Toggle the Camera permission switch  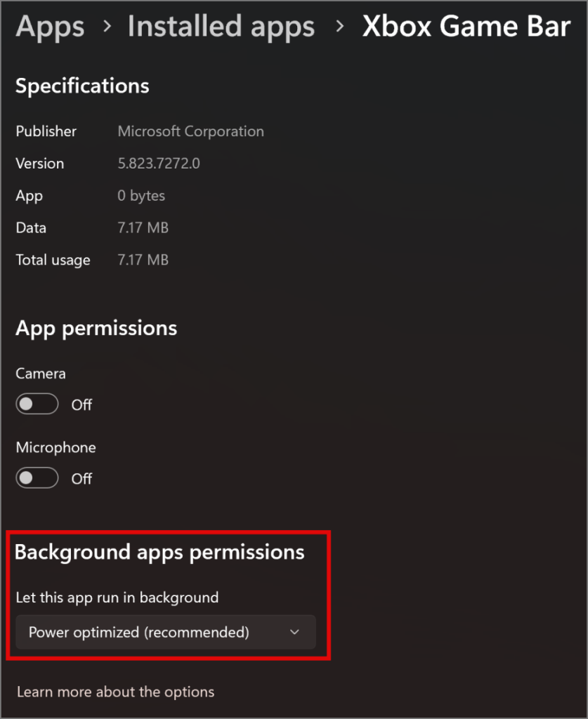click(x=37, y=404)
